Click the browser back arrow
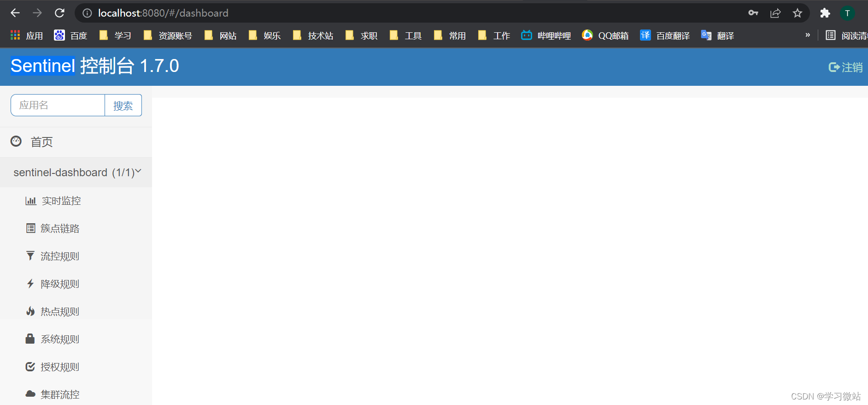 (15, 13)
